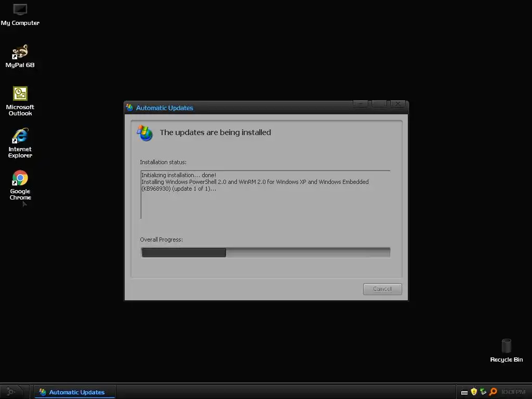
Task: Click "The updates are being installed" heading
Action: pos(216,132)
